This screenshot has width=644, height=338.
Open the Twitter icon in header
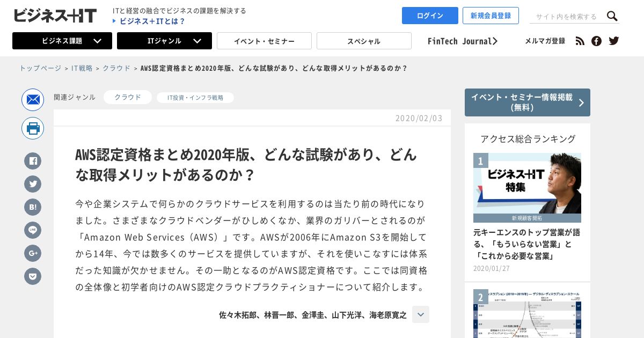pos(614,41)
